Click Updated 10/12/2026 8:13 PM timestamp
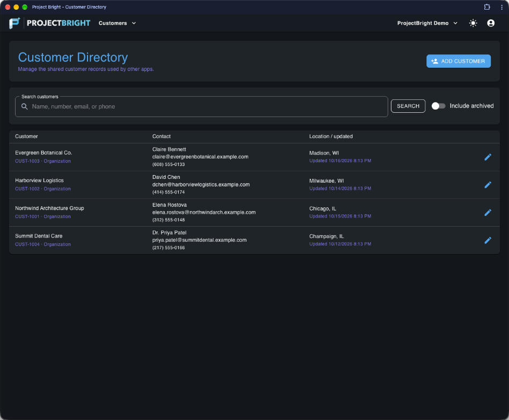 [340, 244]
